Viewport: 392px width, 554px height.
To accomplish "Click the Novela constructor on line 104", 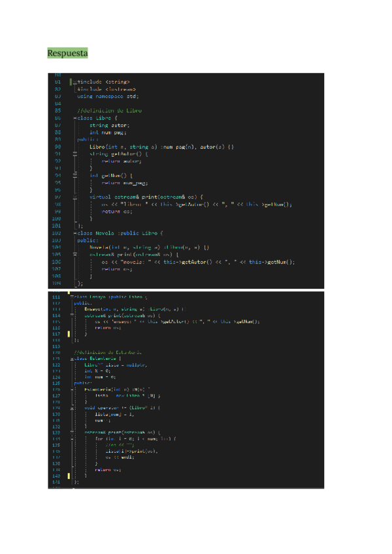I will (149, 248).
